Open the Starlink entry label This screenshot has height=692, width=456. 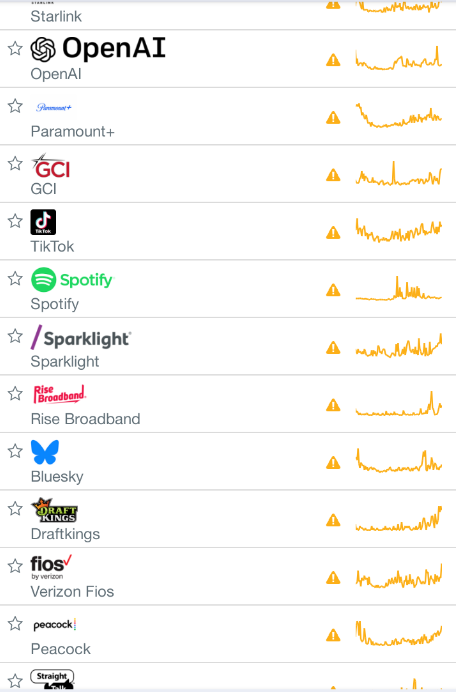tap(56, 16)
